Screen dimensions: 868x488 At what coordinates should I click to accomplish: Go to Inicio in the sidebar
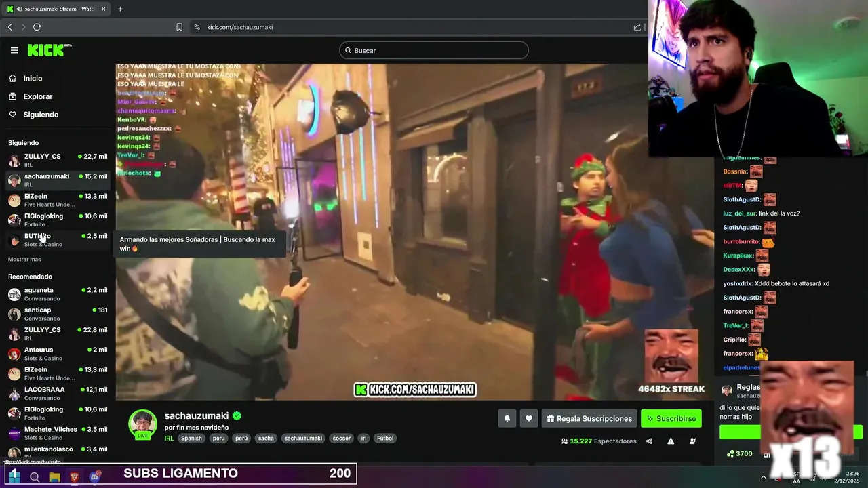point(33,79)
